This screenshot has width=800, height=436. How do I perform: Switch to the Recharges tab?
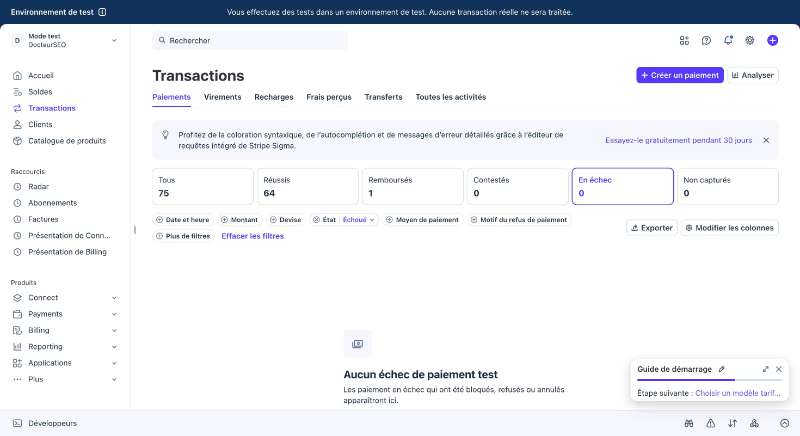click(274, 97)
